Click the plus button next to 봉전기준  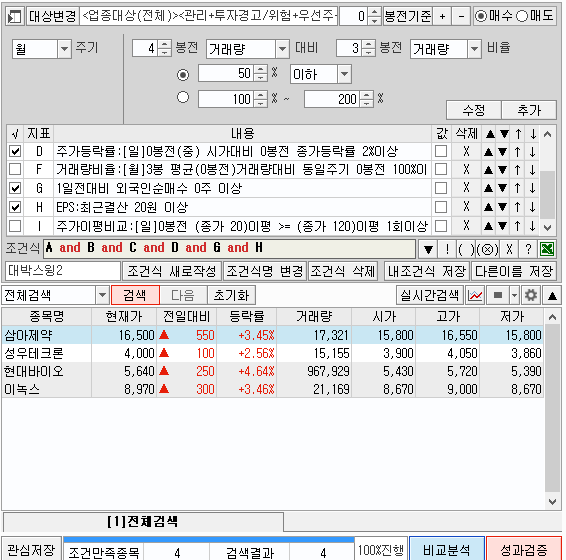[x=442, y=16]
